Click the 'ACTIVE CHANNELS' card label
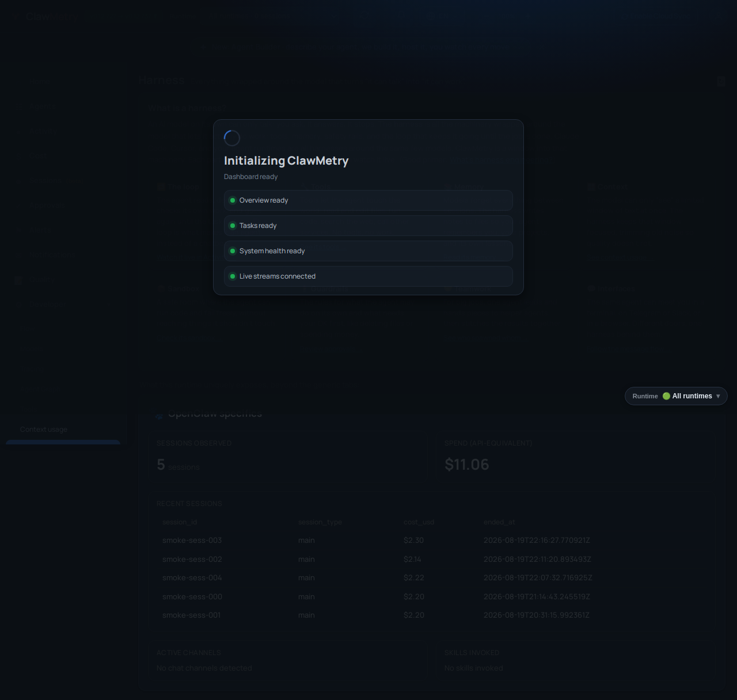 [x=189, y=653]
